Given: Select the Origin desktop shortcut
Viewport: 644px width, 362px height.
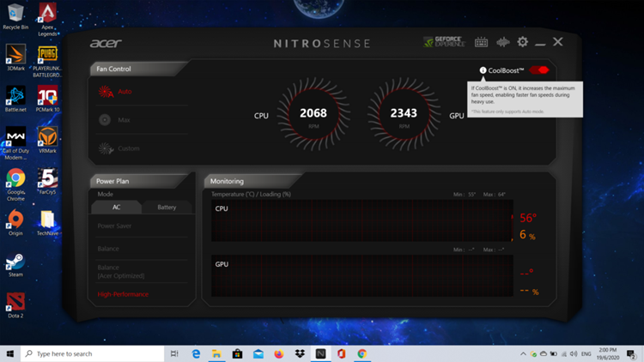Looking at the screenshot, I should tap(15, 222).
